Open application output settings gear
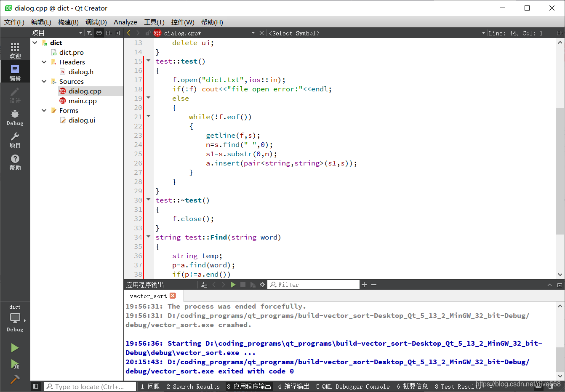Image resolution: width=565 pixels, height=392 pixels. coord(262,285)
